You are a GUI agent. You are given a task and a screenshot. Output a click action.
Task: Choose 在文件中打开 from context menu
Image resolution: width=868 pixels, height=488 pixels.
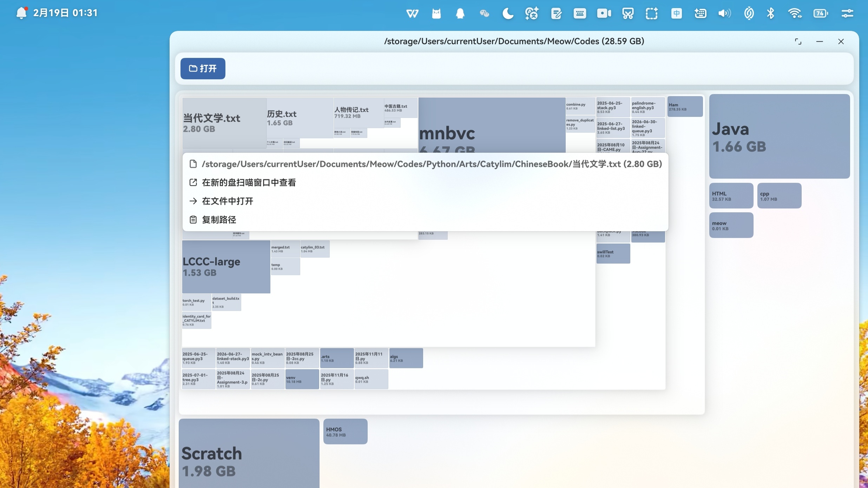(228, 201)
